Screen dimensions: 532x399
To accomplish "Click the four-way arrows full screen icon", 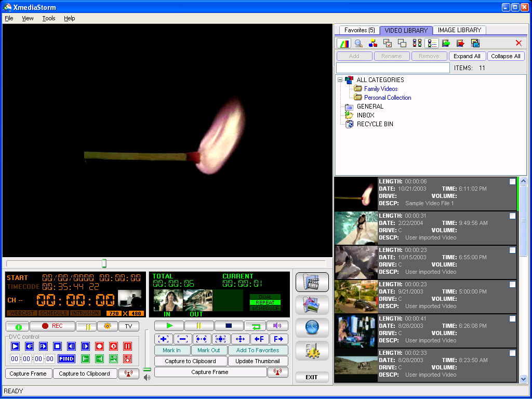I will click(x=240, y=339).
